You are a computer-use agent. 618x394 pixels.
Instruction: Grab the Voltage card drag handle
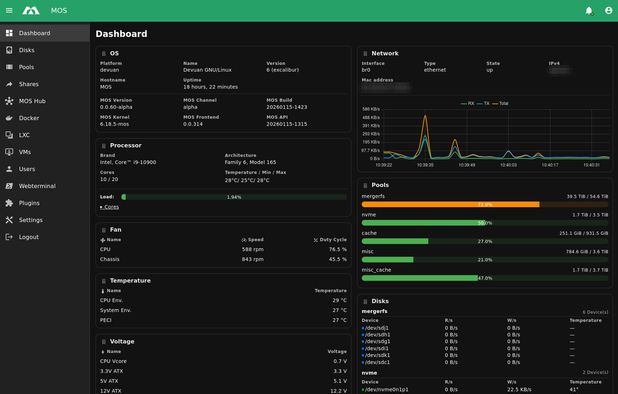click(x=104, y=342)
